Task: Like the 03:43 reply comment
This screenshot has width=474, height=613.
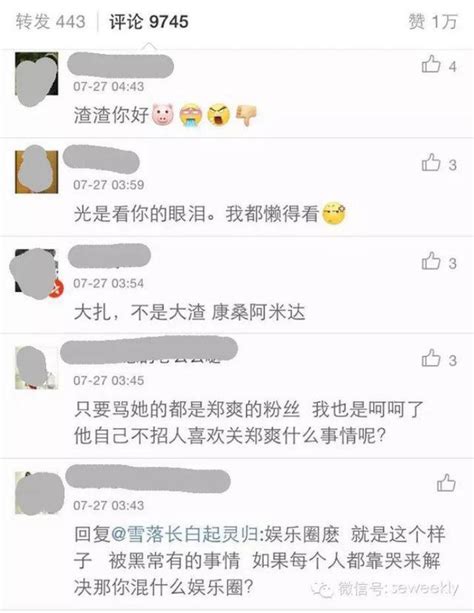Action: click(446, 483)
